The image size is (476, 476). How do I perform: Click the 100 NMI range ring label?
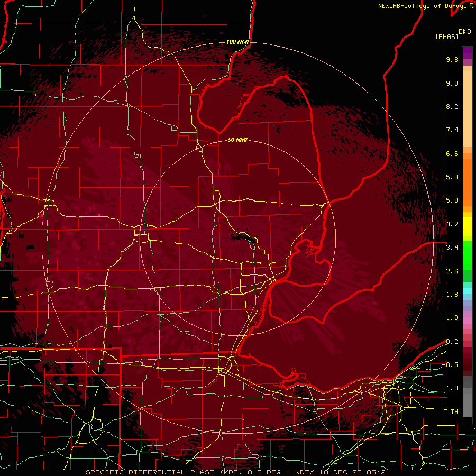[x=237, y=42]
